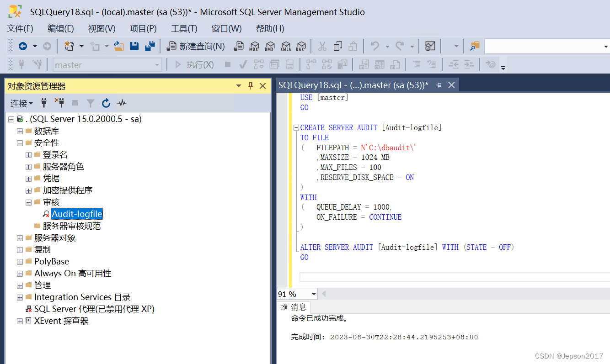Click the Cut scissors icon

pos(322,46)
